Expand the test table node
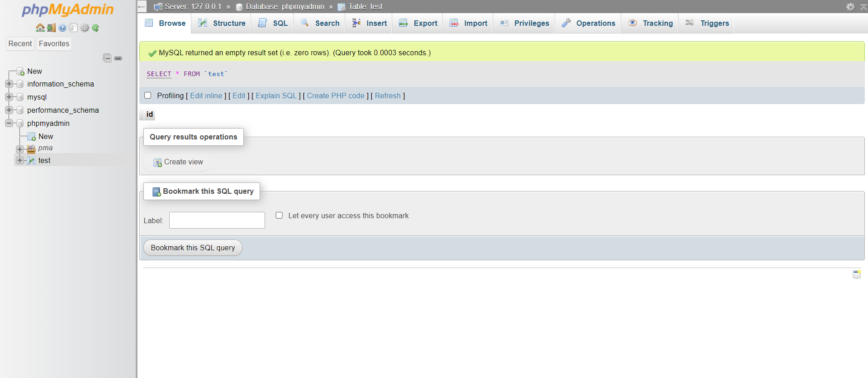The width and height of the screenshot is (868, 378). pyautogui.click(x=19, y=161)
